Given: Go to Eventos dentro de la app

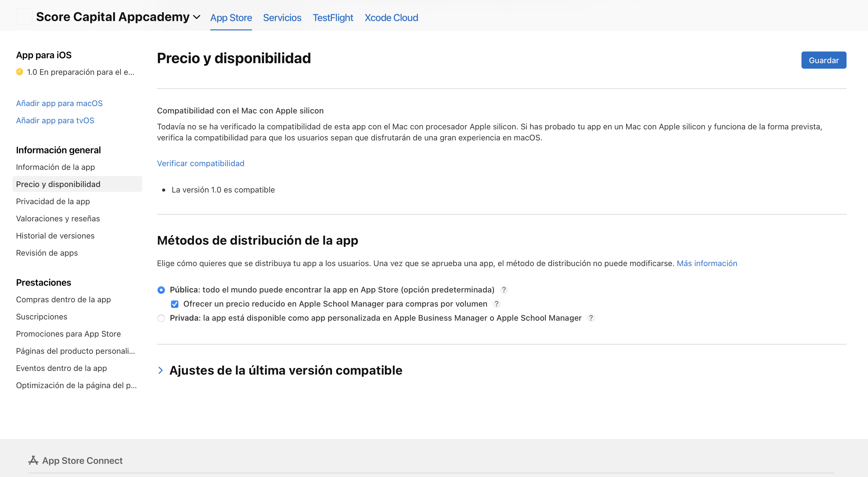Looking at the screenshot, I should (x=62, y=368).
